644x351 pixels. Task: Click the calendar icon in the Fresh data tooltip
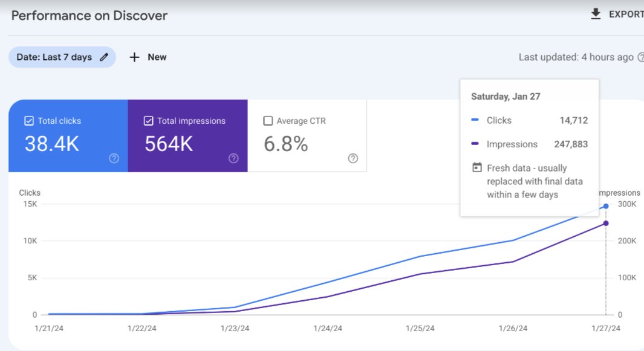(477, 167)
